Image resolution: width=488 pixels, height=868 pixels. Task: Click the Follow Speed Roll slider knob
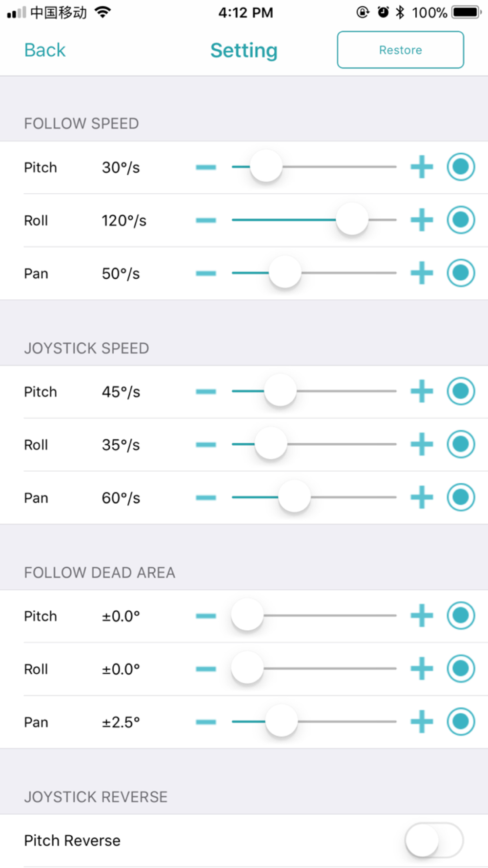[352, 219]
